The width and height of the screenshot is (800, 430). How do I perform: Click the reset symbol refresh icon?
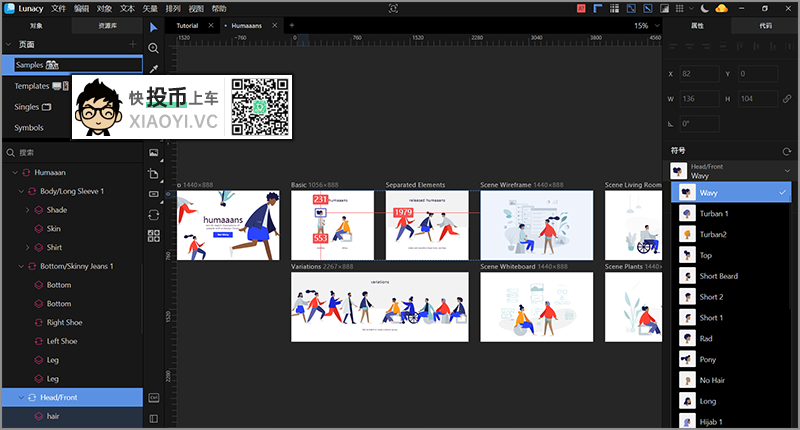click(x=787, y=150)
